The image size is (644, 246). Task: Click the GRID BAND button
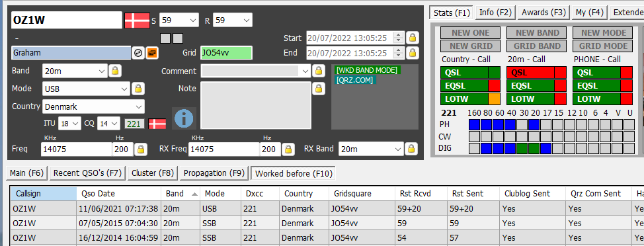point(537,46)
